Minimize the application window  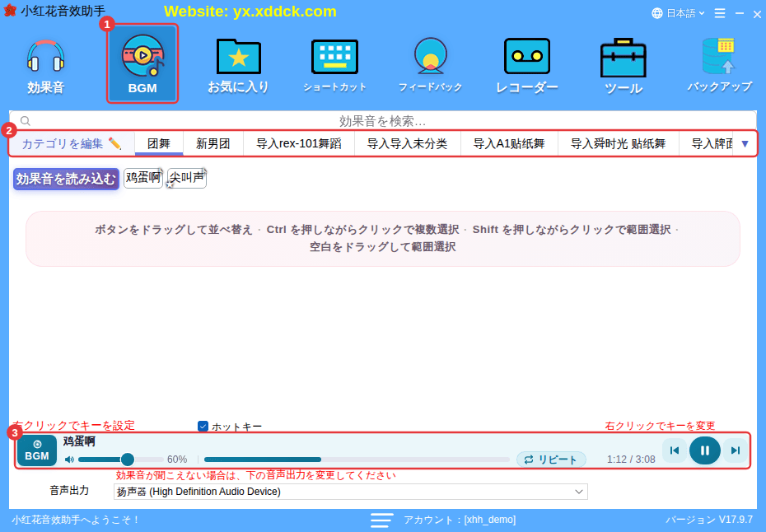click(x=740, y=13)
